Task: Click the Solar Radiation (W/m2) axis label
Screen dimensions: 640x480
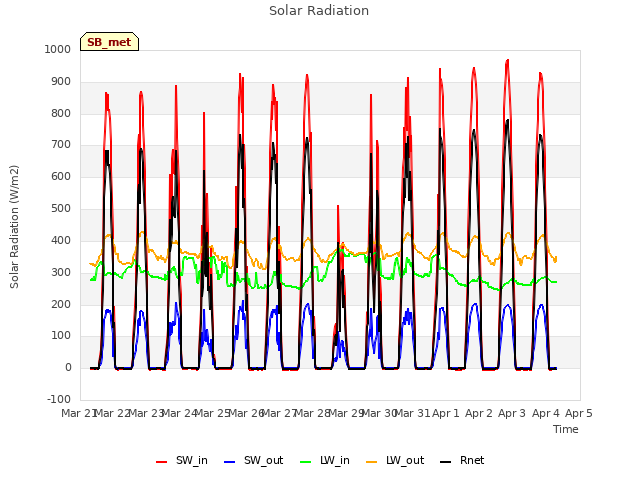Action: tap(14, 227)
